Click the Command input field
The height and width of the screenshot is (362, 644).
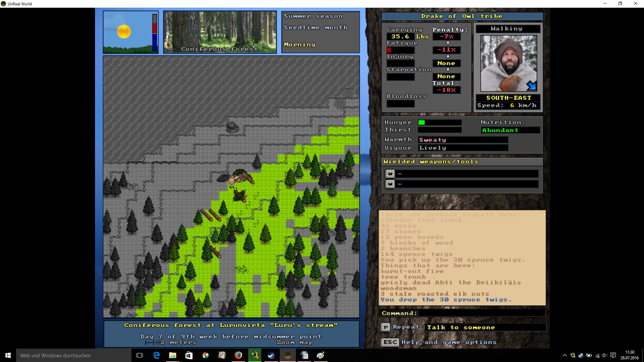click(x=482, y=313)
